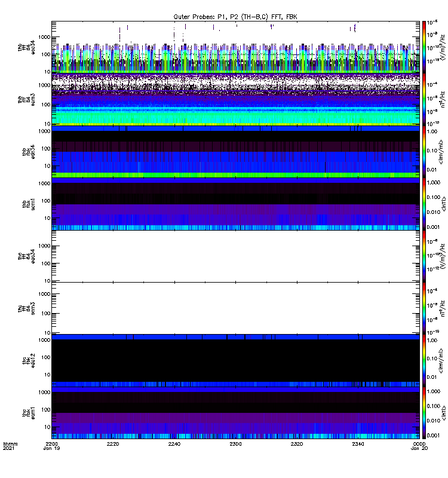
Task: Click the "(V/m)²/Hz" unit label beside thb eac34 panel
Action: 441,47
